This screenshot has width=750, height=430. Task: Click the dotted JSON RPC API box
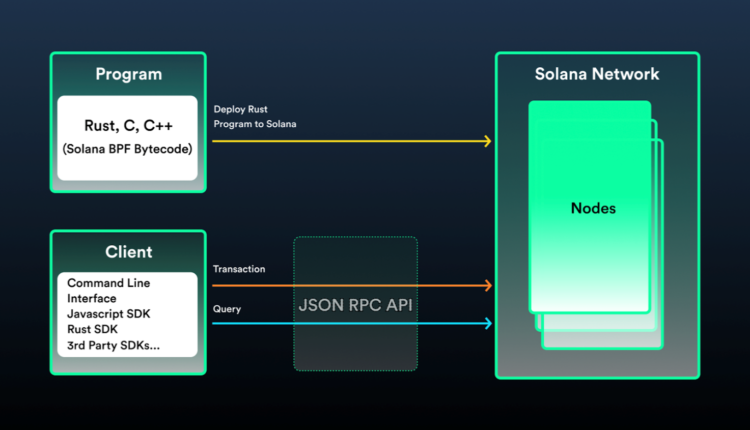click(355, 305)
